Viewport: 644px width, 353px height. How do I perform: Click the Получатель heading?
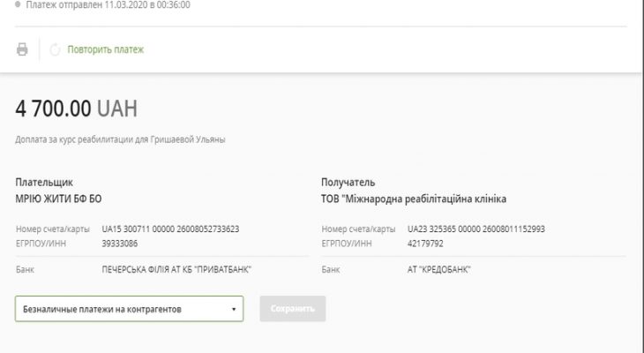pyautogui.click(x=348, y=182)
